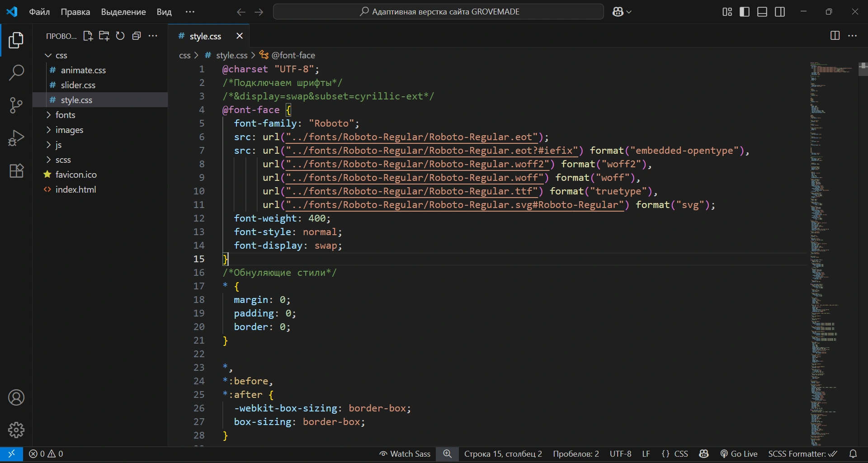Toggle the secondary side bar visibility
This screenshot has height=463, width=868.
(x=780, y=12)
